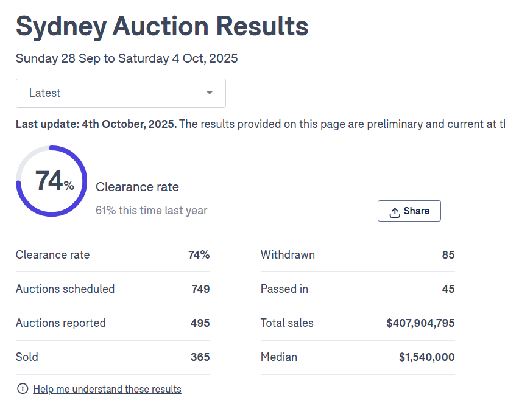Select the Sold count 365
The image size is (505, 420).
200,357
